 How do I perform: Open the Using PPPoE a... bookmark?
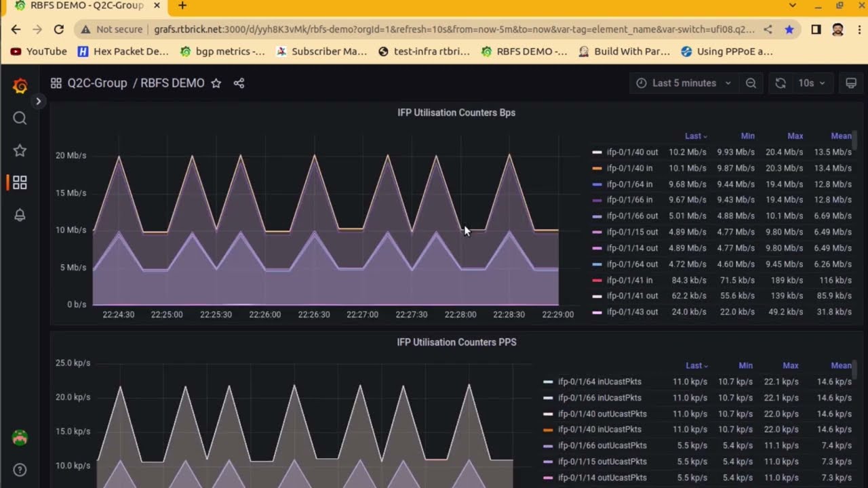[x=727, y=52]
